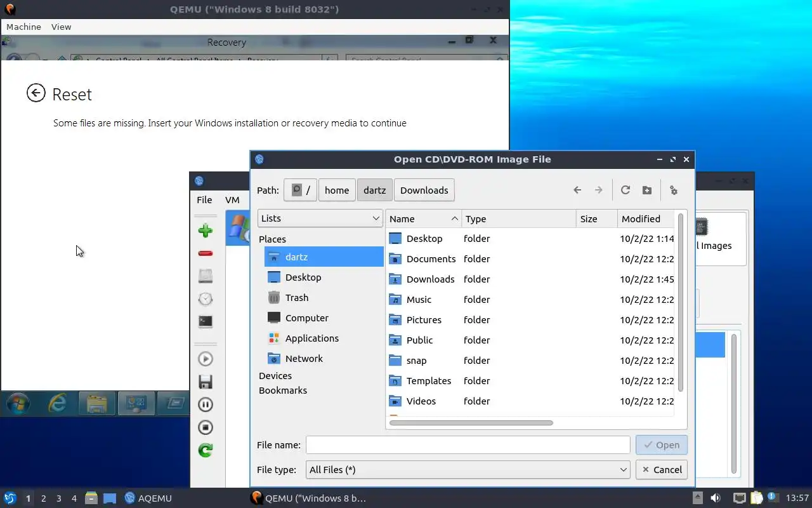Click the red minus delete VM icon
The image size is (812, 508).
click(205, 253)
